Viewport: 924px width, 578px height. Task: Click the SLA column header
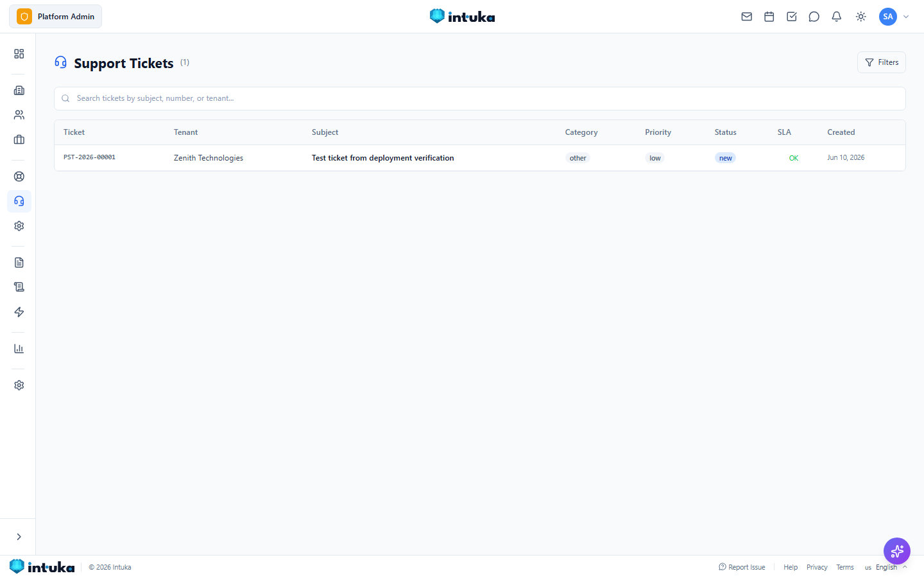(784, 132)
